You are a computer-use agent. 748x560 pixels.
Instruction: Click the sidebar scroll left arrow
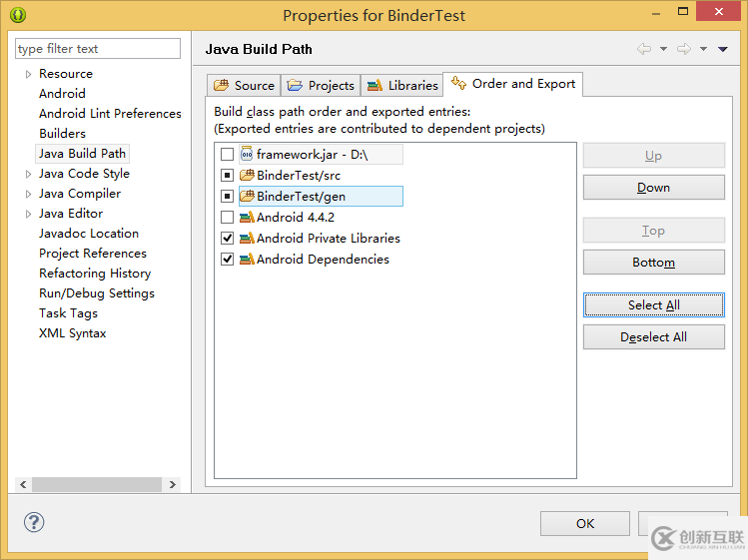point(23,484)
